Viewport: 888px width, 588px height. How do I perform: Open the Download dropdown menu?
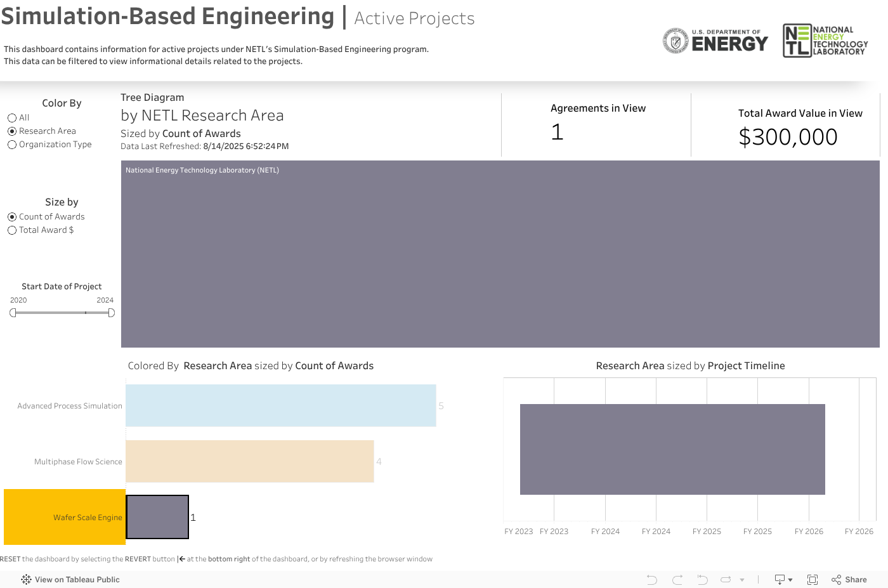(x=783, y=580)
